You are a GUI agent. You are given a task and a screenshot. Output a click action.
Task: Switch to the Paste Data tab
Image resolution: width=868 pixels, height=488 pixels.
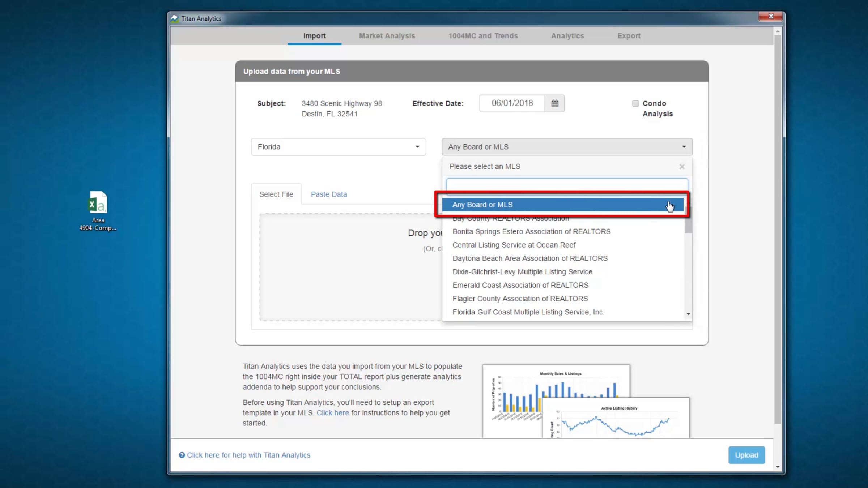328,194
